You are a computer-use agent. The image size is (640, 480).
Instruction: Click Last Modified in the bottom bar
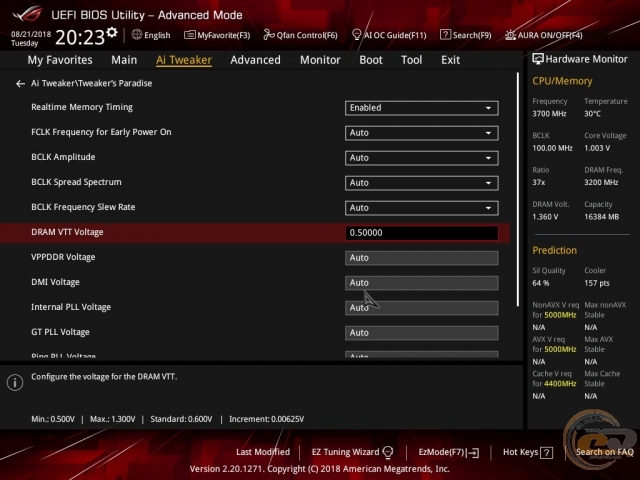pyautogui.click(x=263, y=452)
